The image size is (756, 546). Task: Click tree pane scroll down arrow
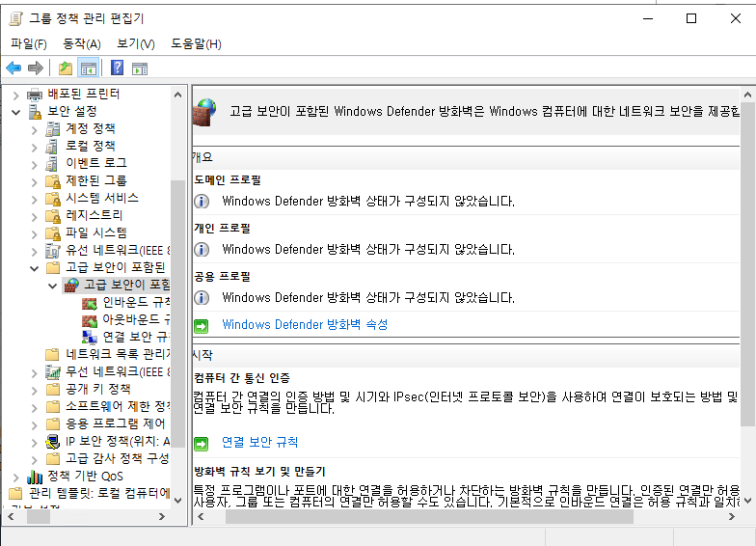(x=177, y=501)
